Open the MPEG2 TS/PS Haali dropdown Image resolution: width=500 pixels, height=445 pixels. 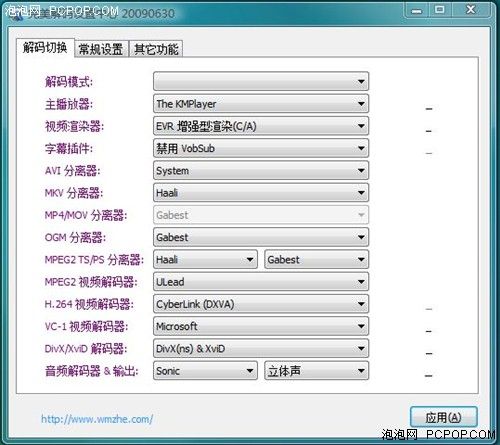[x=205, y=259]
